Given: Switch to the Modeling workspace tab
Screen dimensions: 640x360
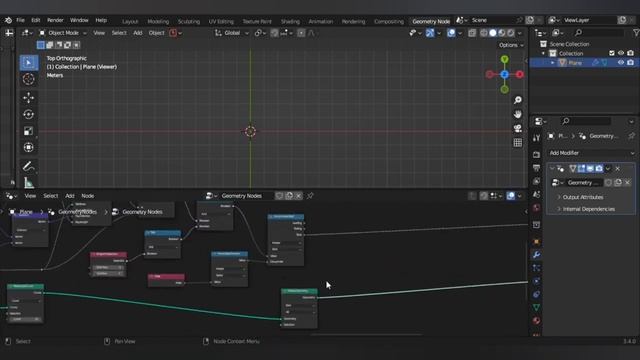Looking at the screenshot, I should tap(158, 21).
